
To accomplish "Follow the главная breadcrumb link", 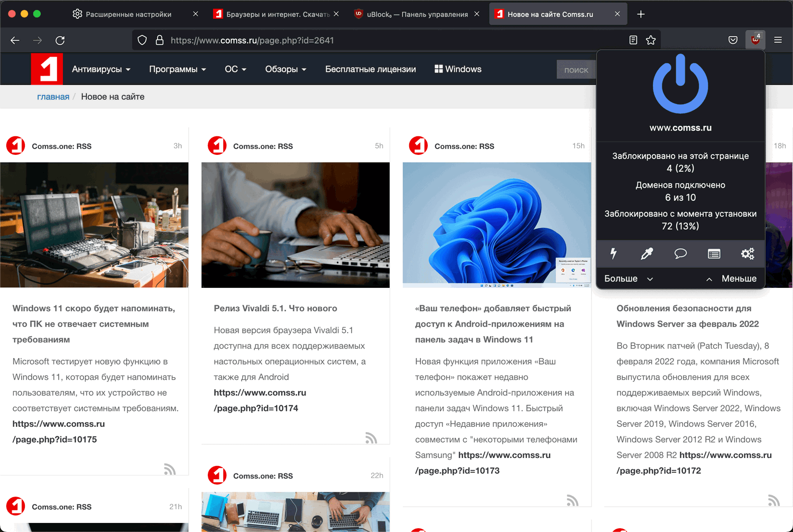I will (53, 97).
